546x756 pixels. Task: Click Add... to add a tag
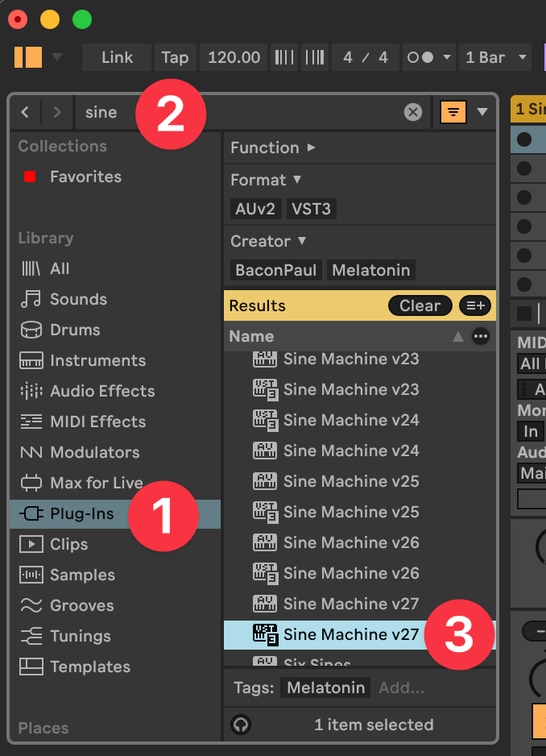[401, 687]
